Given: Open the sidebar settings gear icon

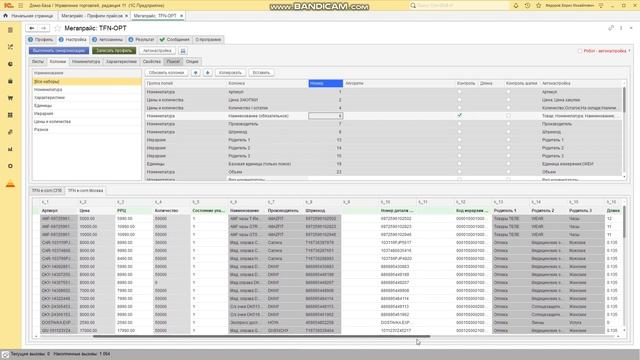Looking at the screenshot, I should click(x=11, y=166).
